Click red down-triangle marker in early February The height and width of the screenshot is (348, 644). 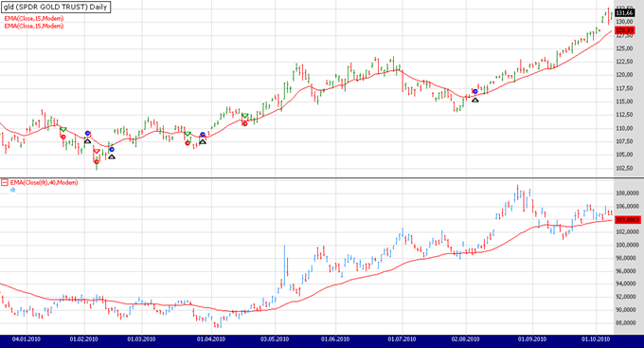coord(97,152)
